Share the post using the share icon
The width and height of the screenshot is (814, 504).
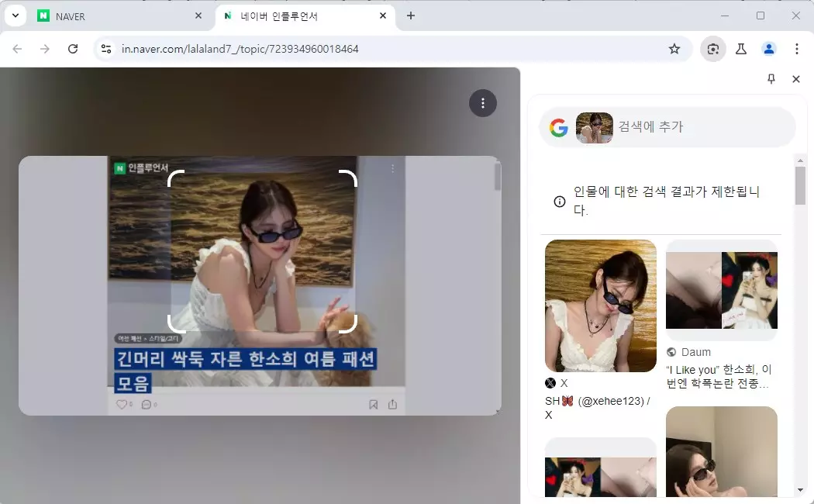(x=392, y=404)
